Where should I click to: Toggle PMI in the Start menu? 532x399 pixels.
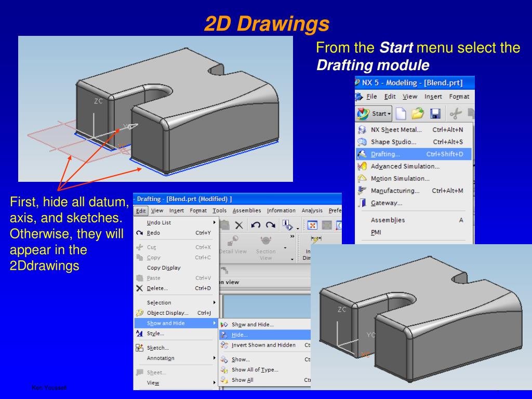414,232
